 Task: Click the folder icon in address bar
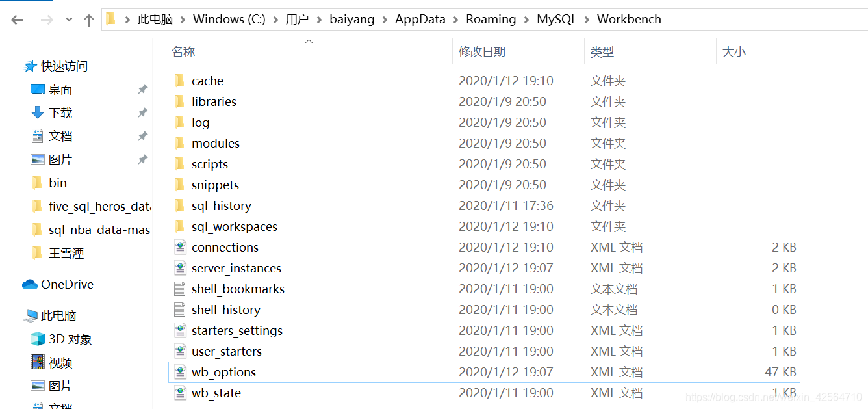[x=111, y=19]
